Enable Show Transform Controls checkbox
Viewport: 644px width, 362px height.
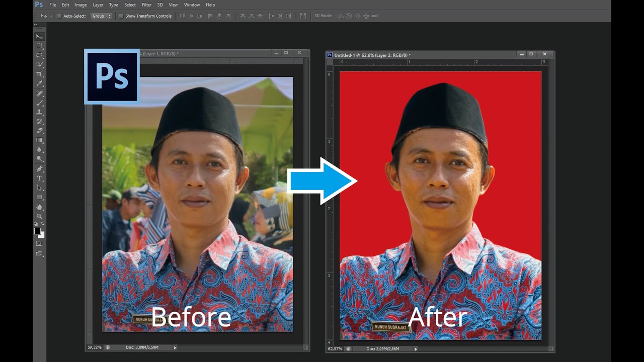(x=121, y=16)
